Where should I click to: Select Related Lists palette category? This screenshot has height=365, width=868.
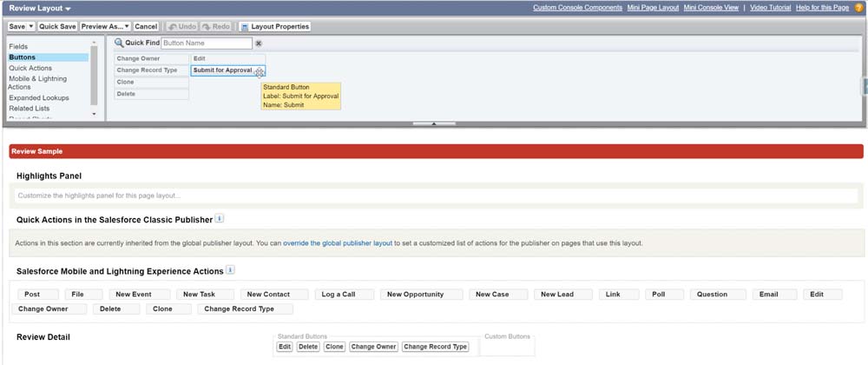(30, 109)
